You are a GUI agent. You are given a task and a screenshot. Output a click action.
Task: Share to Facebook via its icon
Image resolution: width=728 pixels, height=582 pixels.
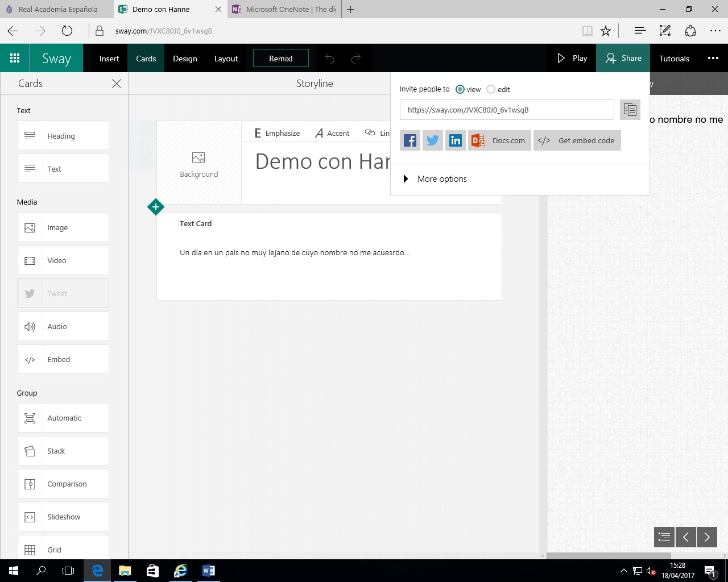click(410, 140)
